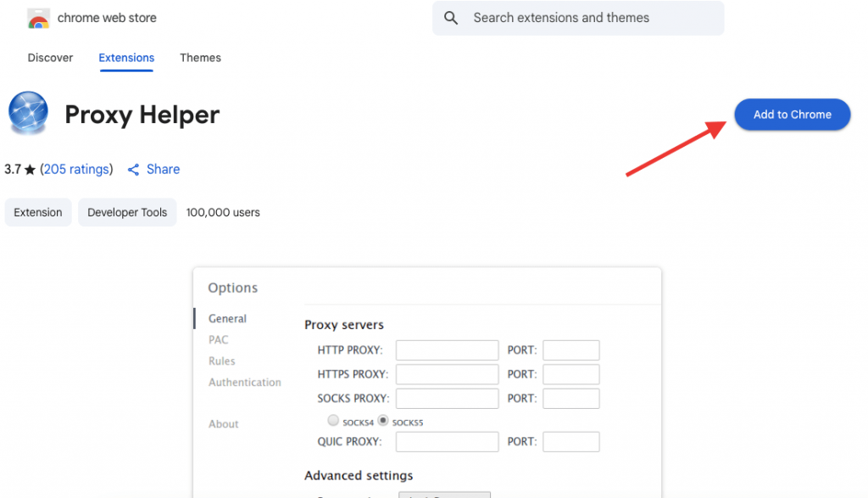Click the Chrome Web Store logo icon
The width and height of the screenshot is (868, 498).
click(x=38, y=19)
